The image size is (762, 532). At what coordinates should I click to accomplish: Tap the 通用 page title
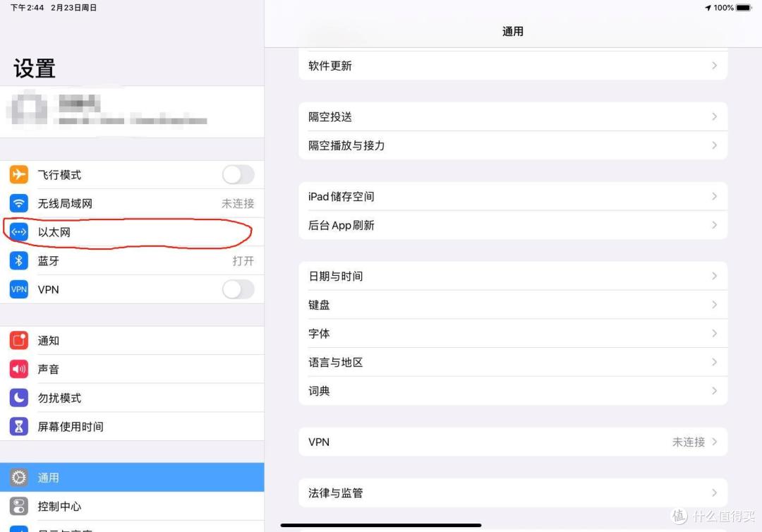click(513, 32)
